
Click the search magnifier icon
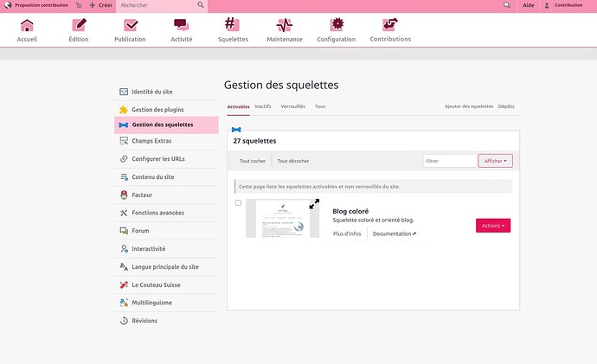pos(201,5)
